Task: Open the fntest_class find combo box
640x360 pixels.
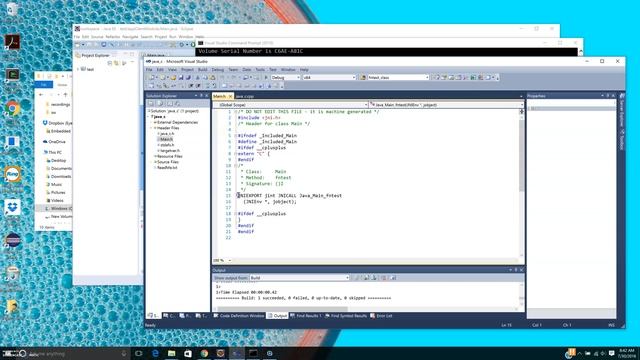Action: [398, 78]
